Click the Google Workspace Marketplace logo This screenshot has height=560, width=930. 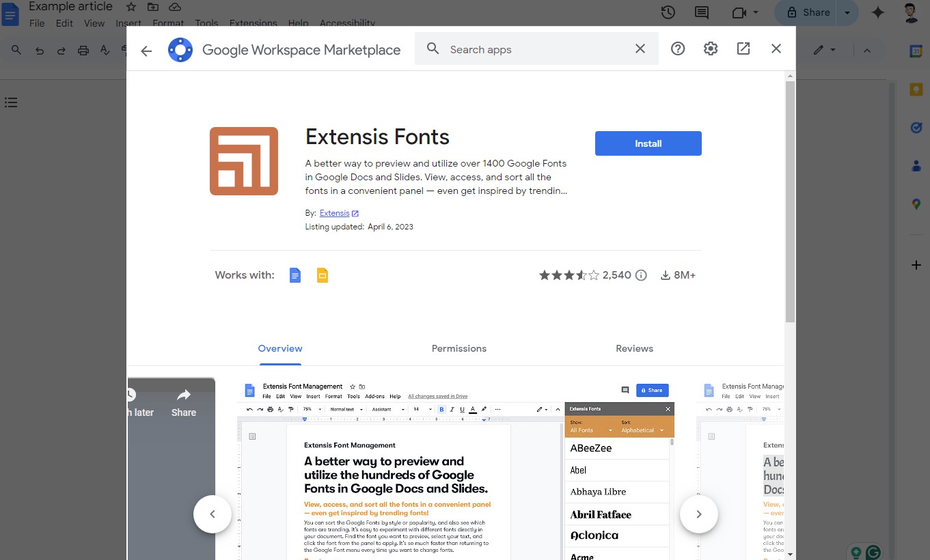pyautogui.click(x=180, y=50)
